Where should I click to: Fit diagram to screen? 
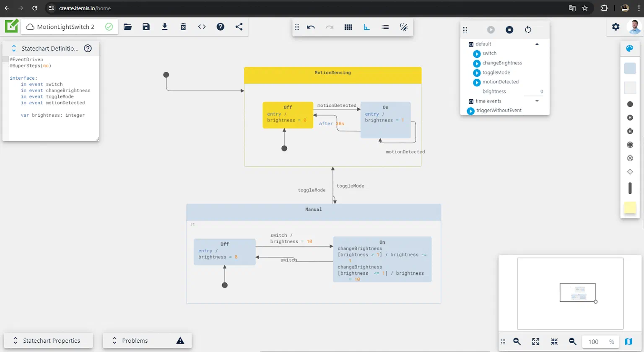535,342
